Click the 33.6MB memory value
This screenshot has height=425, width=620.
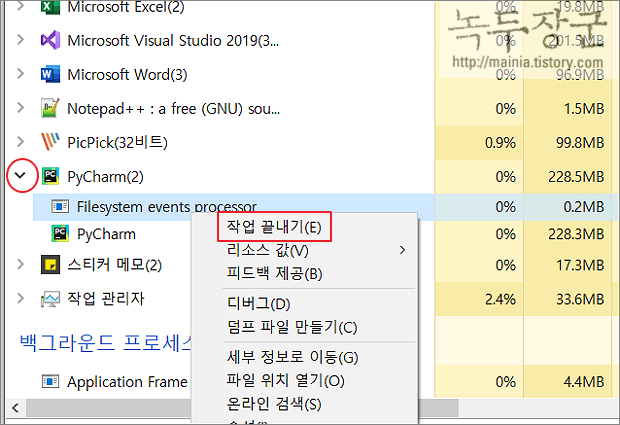[x=580, y=299]
